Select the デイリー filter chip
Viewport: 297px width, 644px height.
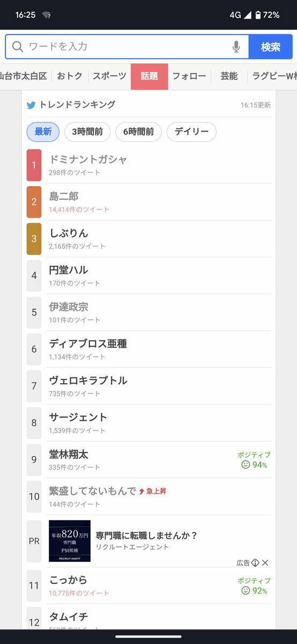coord(191,132)
